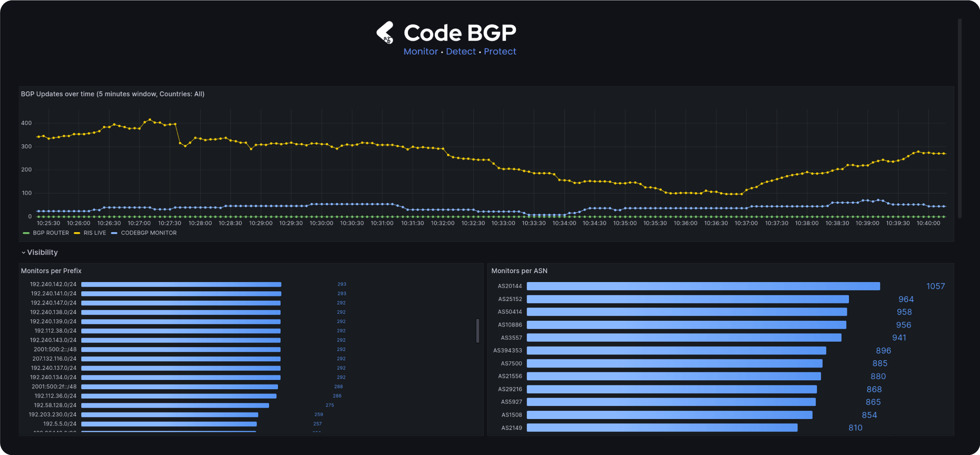This screenshot has width=980, height=455.
Task: Click the Monitor link under the logo
Action: [421, 51]
